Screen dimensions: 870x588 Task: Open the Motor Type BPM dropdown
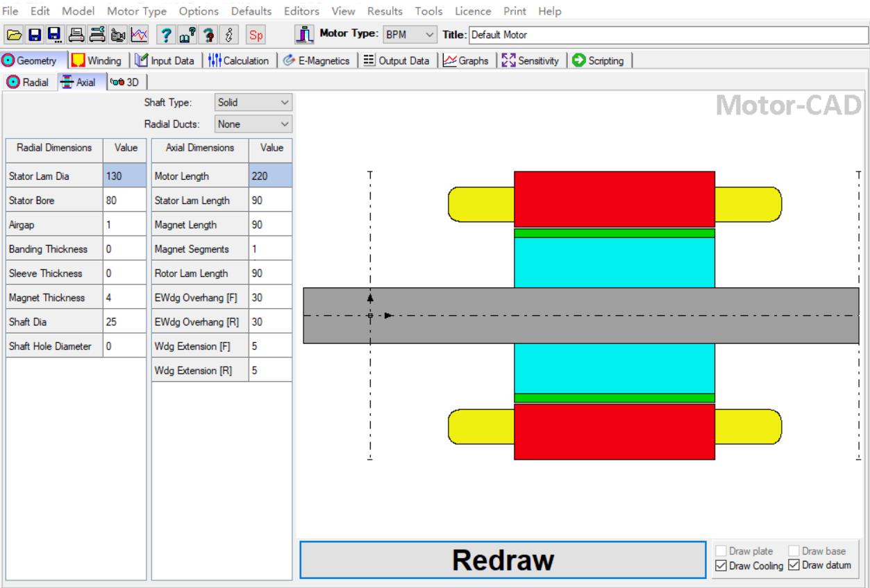(x=411, y=34)
